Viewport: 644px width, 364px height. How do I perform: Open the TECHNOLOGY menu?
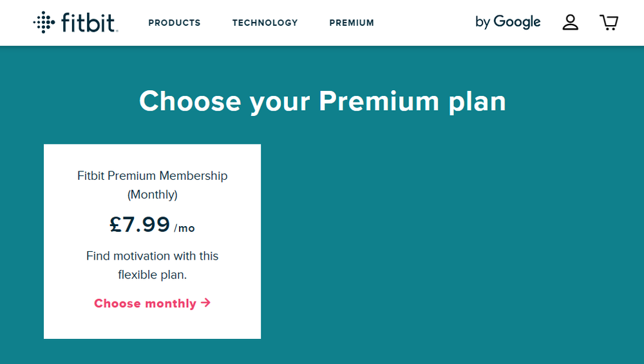click(265, 23)
